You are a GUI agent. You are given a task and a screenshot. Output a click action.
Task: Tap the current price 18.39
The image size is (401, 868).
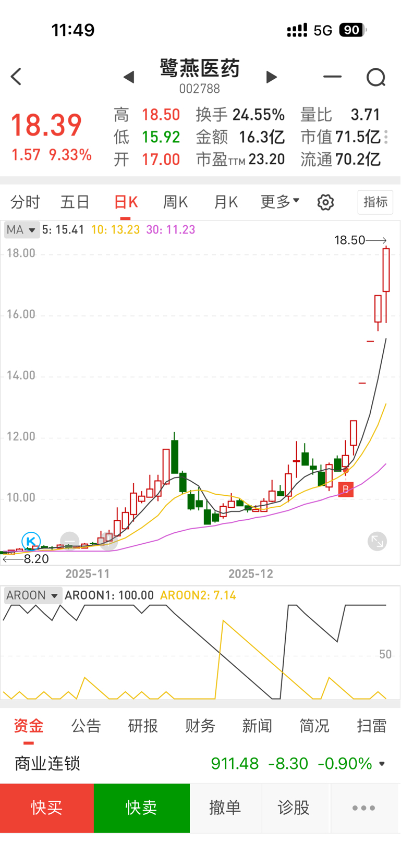pos(46,125)
